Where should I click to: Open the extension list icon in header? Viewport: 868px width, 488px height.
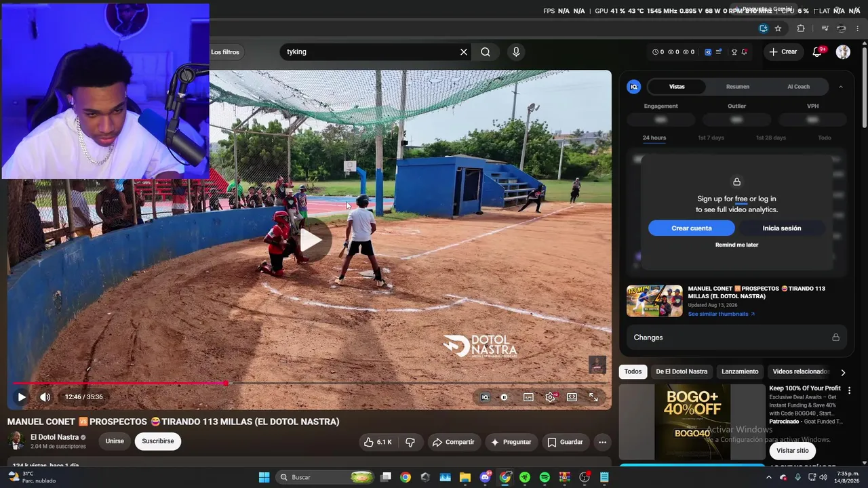click(x=719, y=52)
